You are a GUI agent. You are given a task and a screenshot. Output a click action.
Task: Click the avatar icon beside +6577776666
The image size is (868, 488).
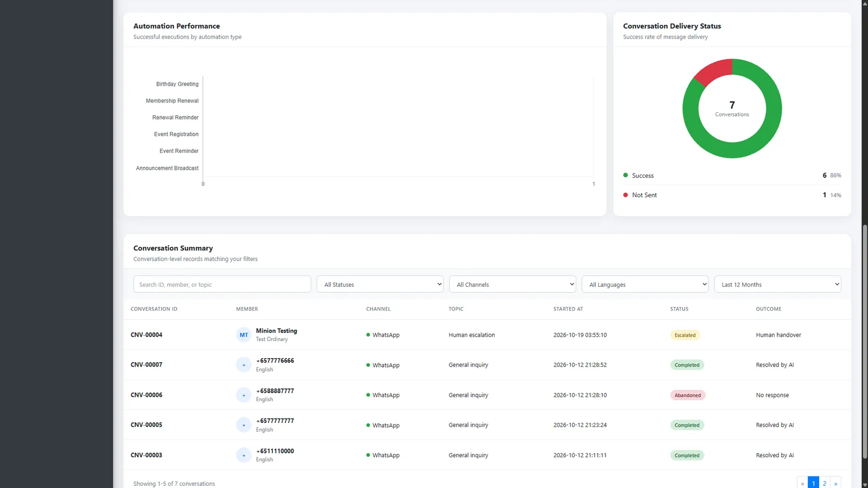(x=244, y=365)
